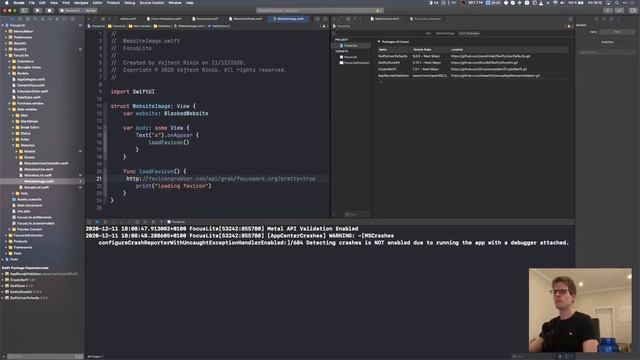Image resolution: width=640 pixels, height=360 pixels.
Task: Click line 21 in the editor gutter
Action: tap(99, 179)
